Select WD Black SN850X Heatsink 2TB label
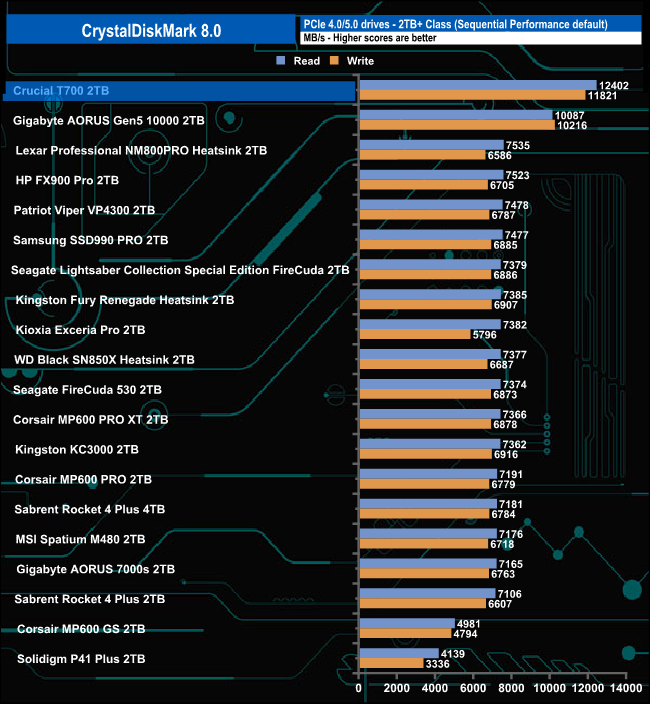 click(104, 360)
